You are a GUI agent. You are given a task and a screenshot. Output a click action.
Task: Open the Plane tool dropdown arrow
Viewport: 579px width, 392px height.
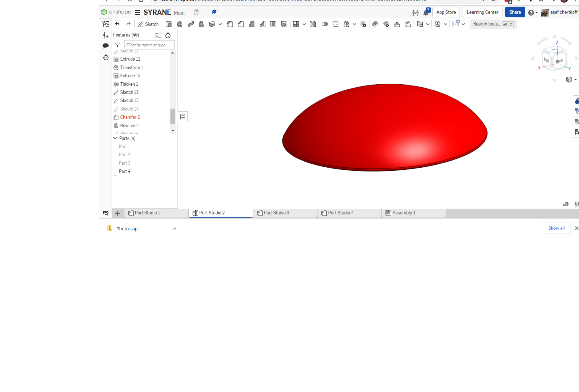pos(428,24)
